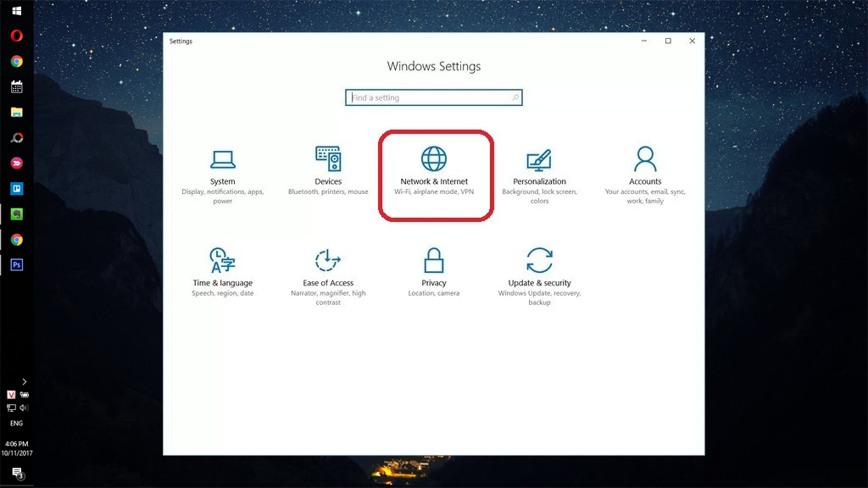
Task: Open Network & Internet settings
Action: pos(434,171)
